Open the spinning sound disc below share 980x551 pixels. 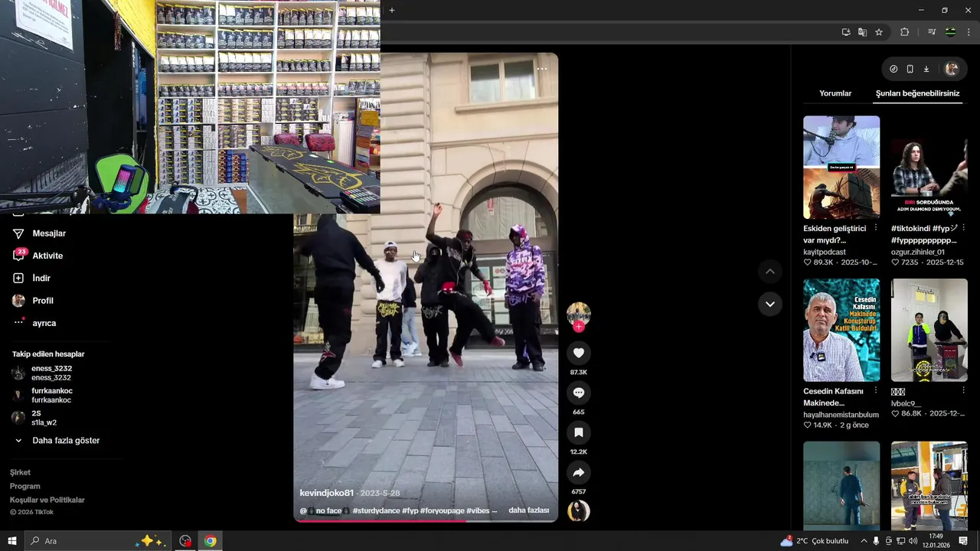click(x=578, y=510)
